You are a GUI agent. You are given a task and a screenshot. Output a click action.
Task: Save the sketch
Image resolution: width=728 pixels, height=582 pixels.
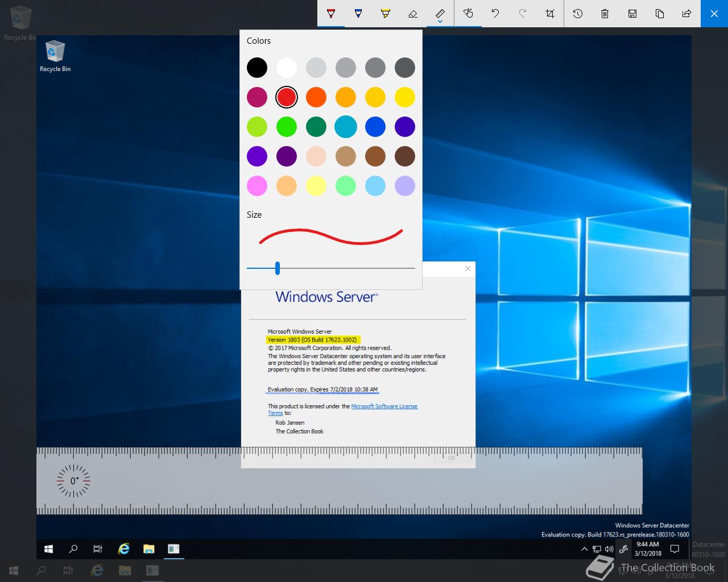632,13
